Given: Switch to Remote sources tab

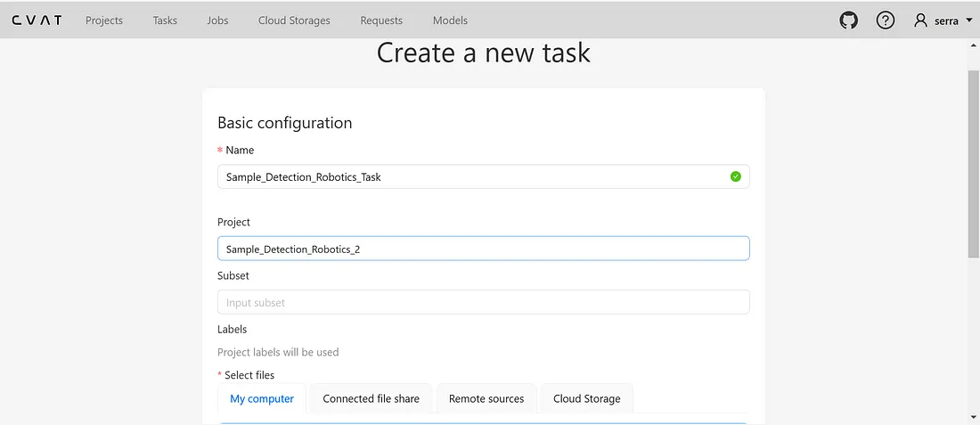Looking at the screenshot, I should 486,398.
